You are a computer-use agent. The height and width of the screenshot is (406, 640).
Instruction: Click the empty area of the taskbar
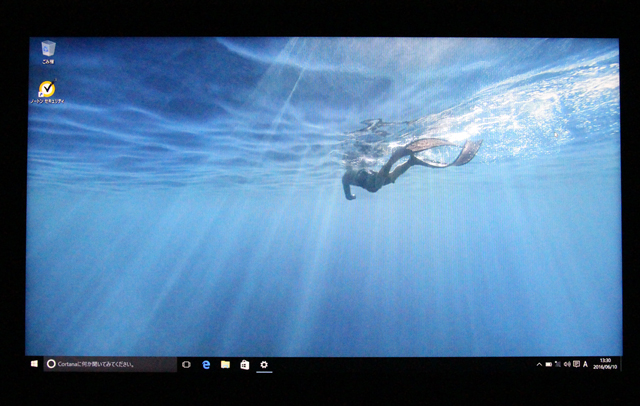(x=400, y=364)
